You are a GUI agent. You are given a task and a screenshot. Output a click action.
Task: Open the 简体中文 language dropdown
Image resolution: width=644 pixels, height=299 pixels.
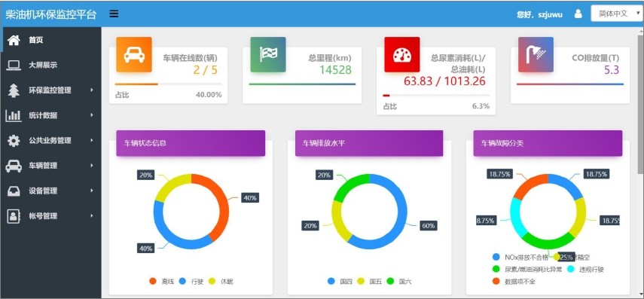point(616,14)
